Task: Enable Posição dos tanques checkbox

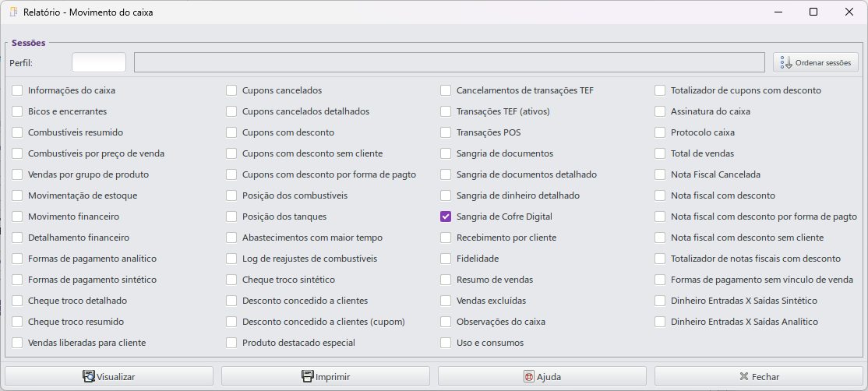Action: pyautogui.click(x=231, y=217)
